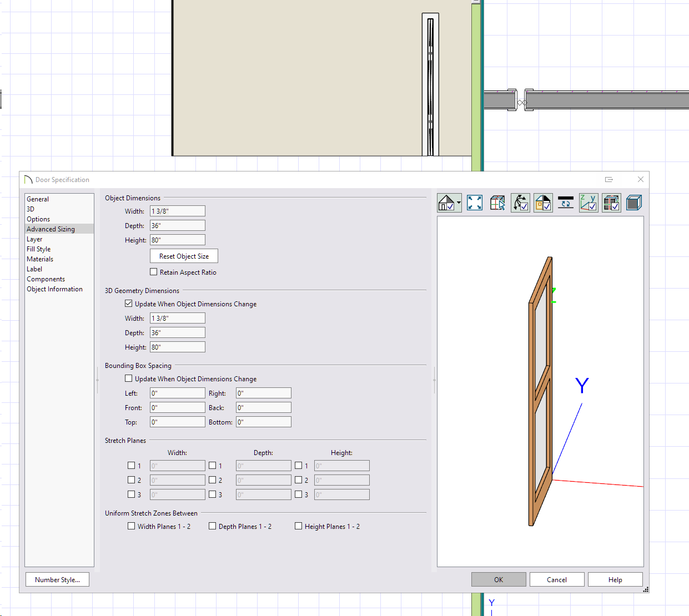
Task: Toggle the color house preview icon
Action: pyautogui.click(x=543, y=203)
